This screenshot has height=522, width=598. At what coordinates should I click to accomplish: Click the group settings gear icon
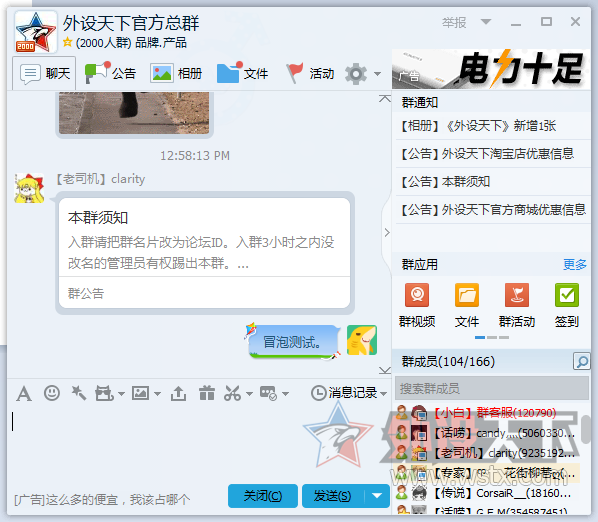[x=356, y=74]
